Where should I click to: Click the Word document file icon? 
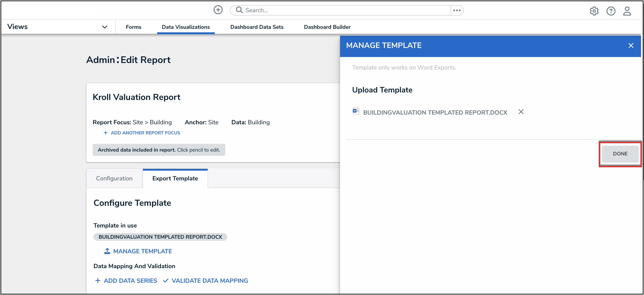tap(356, 111)
